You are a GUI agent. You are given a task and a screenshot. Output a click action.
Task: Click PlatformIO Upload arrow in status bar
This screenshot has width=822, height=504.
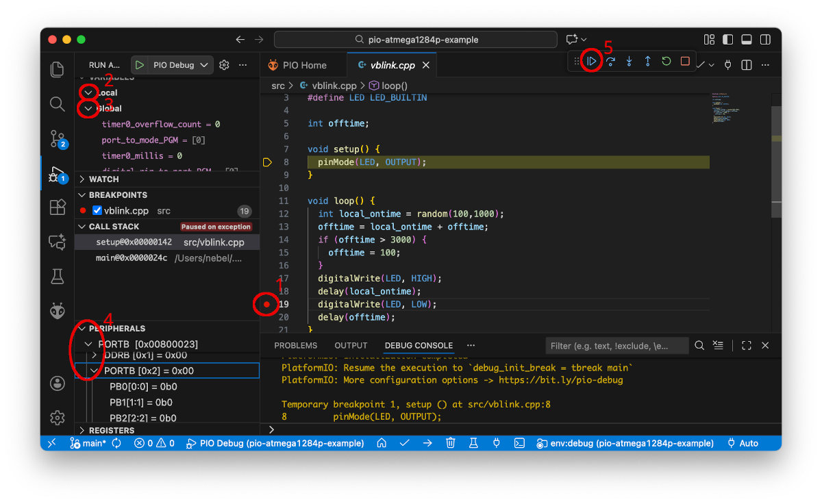pyautogui.click(x=427, y=443)
